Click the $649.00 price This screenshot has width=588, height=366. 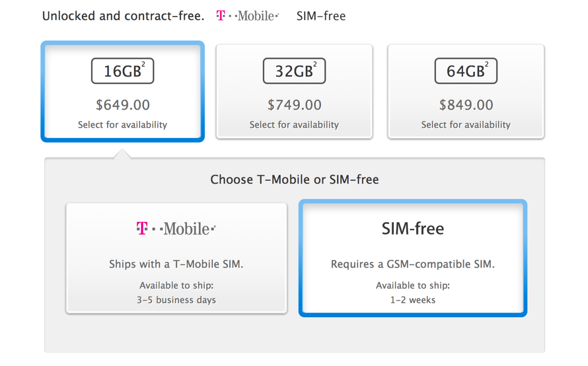click(123, 105)
